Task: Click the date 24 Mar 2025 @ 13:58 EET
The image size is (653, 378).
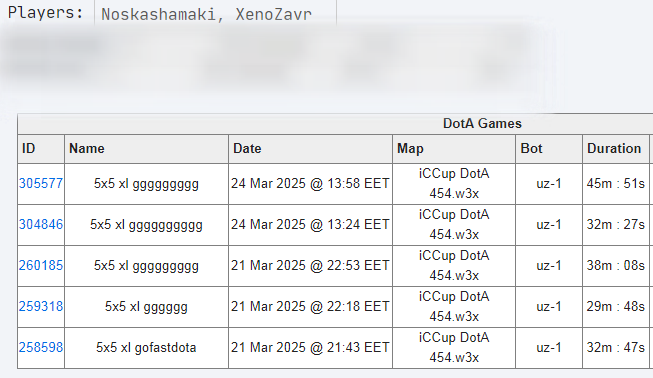Action: (x=310, y=184)
